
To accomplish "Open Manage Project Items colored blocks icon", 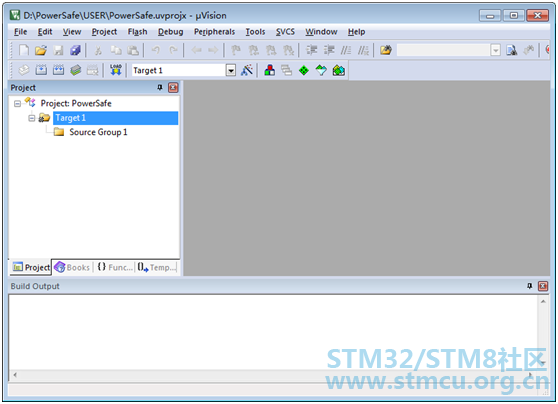I will pyautogui.click(x=269, y=70).
